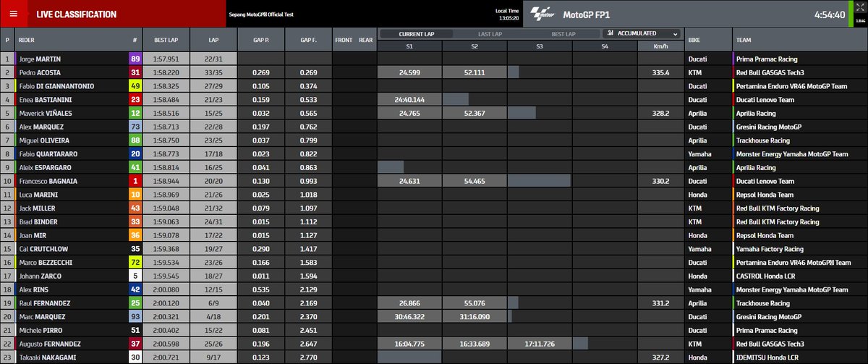
Task: Select rider name Cal CRUTCHLOW
Action: tap(43, 249)
